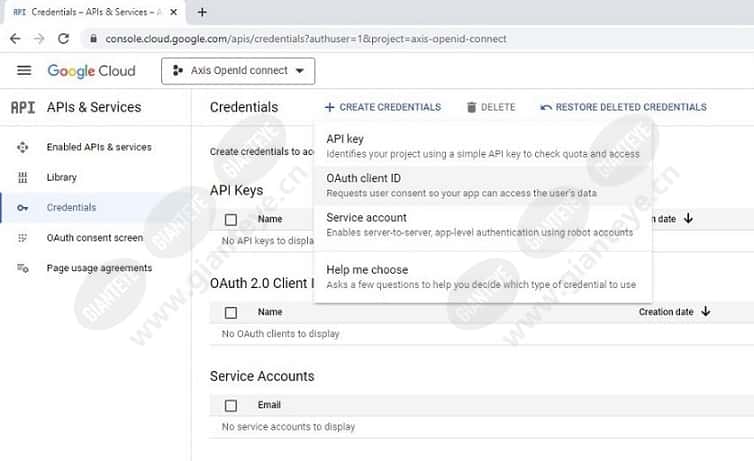Viewport: 754px width, 461px height.
Task: Sort OAuth clients by Creation date arrow
Action: pyautogui.click(x=705, y=311)
